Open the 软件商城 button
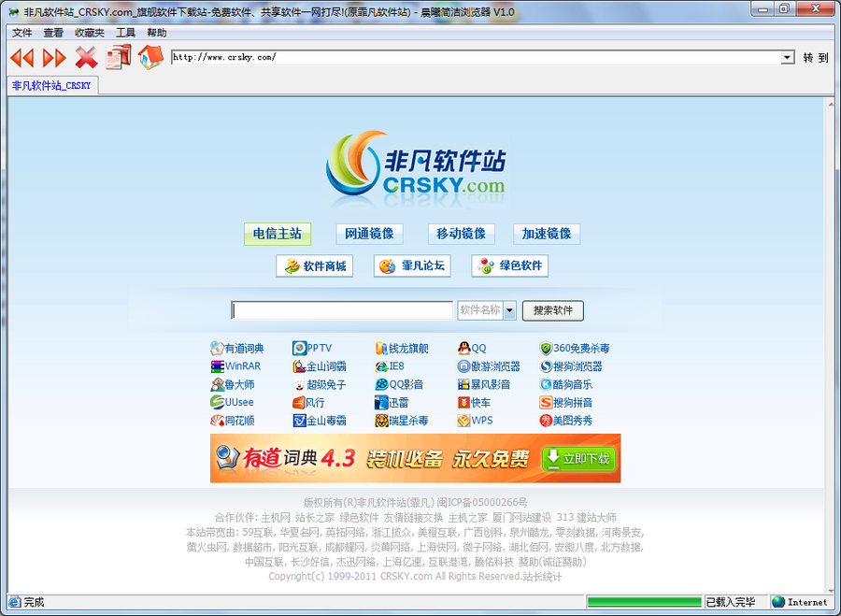The image size is (841, 616). click(x=314, y=266)
